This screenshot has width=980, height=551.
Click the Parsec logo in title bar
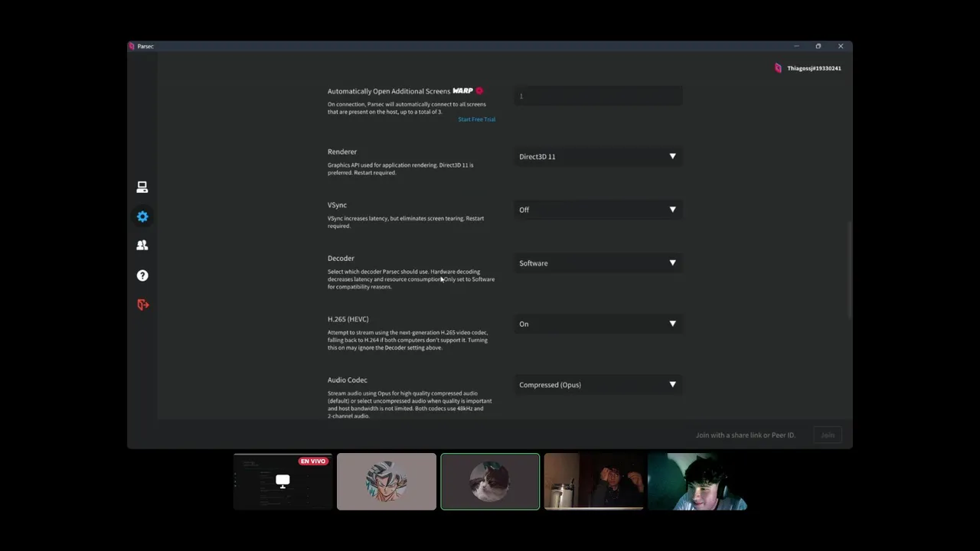coord(132,46)
